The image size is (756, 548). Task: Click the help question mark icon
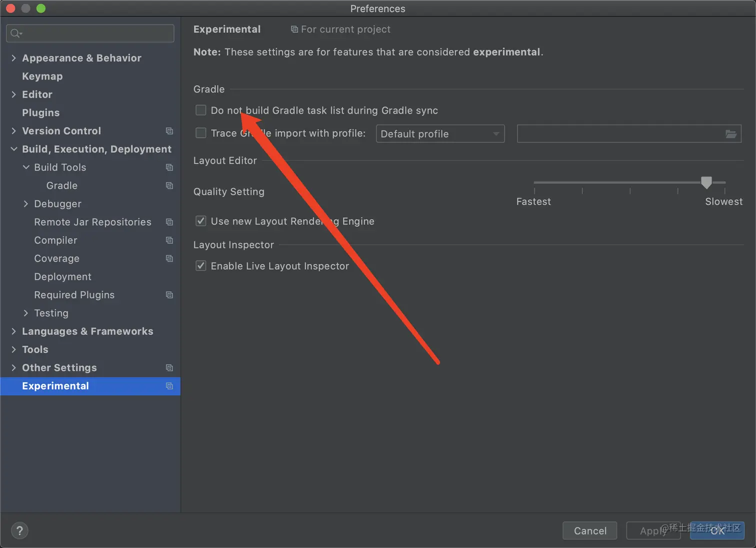(x=19, y=530)
